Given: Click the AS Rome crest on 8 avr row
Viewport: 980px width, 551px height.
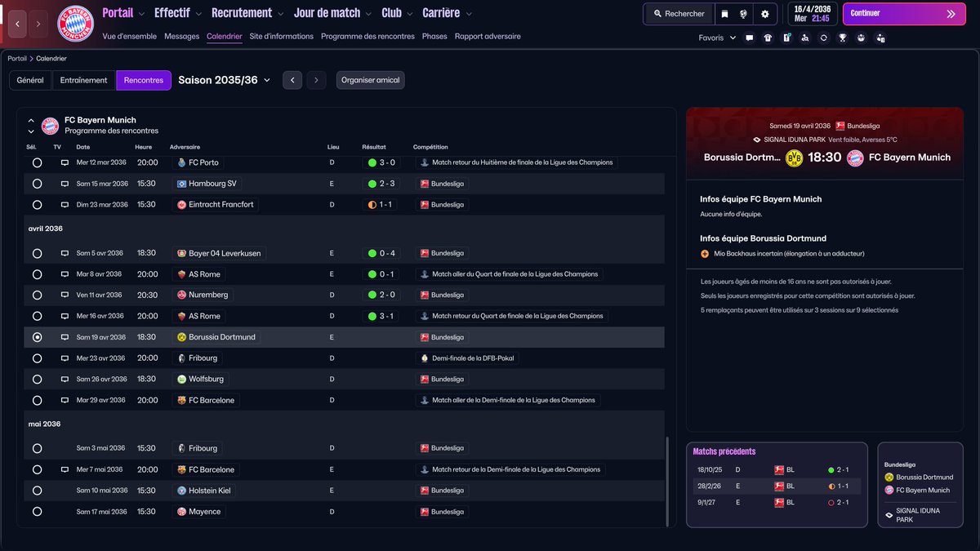Looking at the screenshot, I should 181,274.
